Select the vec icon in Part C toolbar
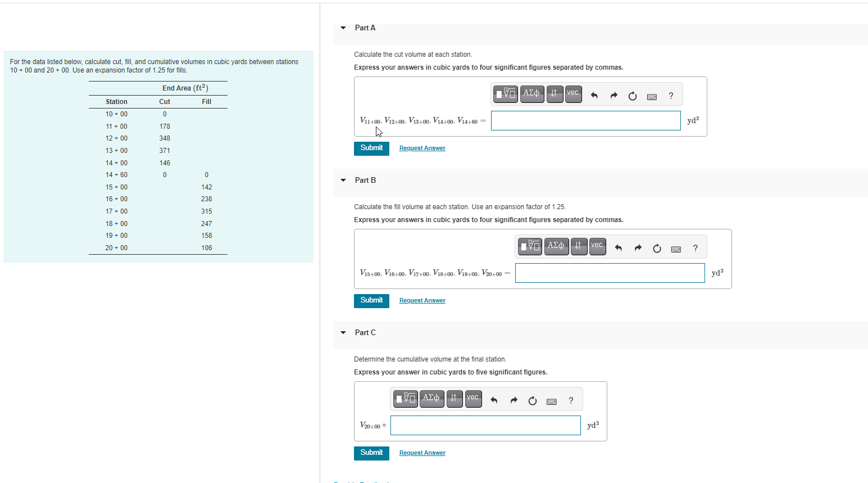 coord(472,399)
